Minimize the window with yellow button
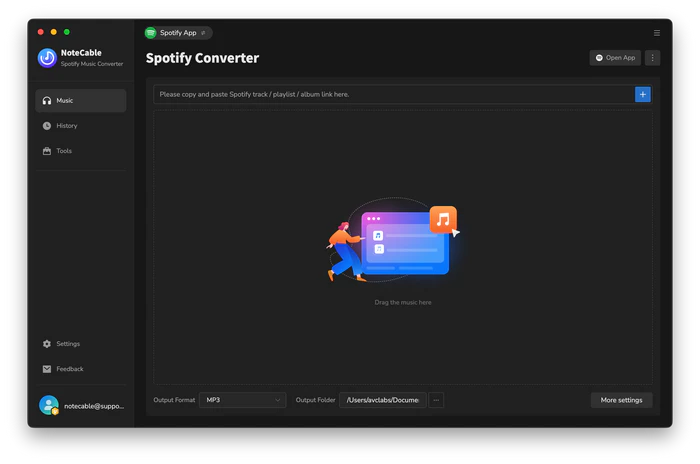Screen dimensions: 700x464 [54, 32]
